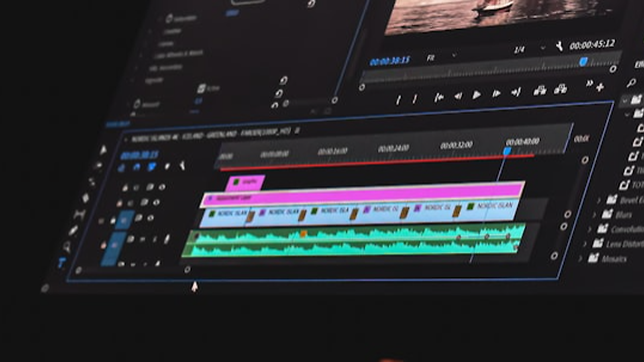Click Mark Out button in Program Monitor
The width and height of the screenshot is (644, 362).
tap(414, 98)
